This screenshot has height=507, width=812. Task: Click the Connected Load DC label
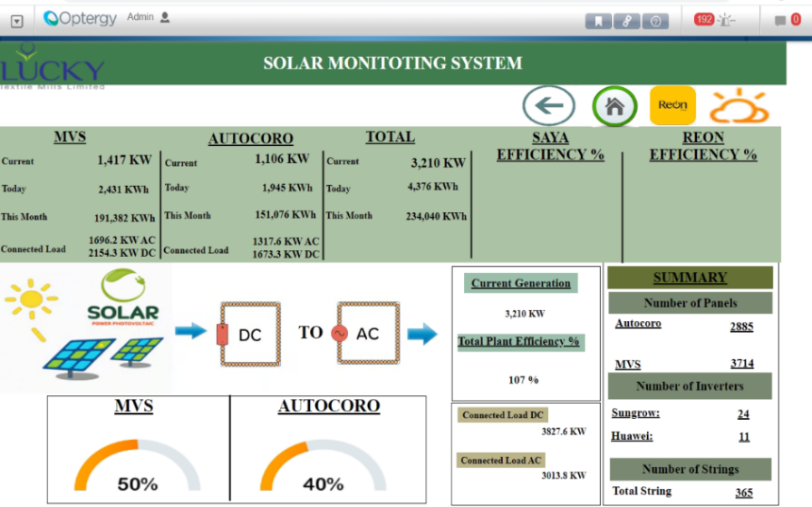503,415
